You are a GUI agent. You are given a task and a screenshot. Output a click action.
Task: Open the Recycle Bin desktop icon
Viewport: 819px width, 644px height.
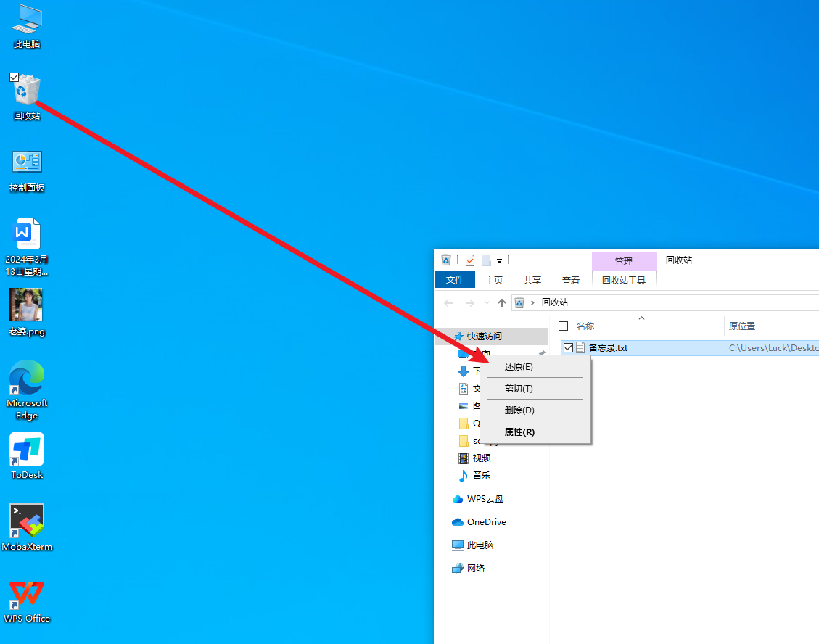[27, 93]
